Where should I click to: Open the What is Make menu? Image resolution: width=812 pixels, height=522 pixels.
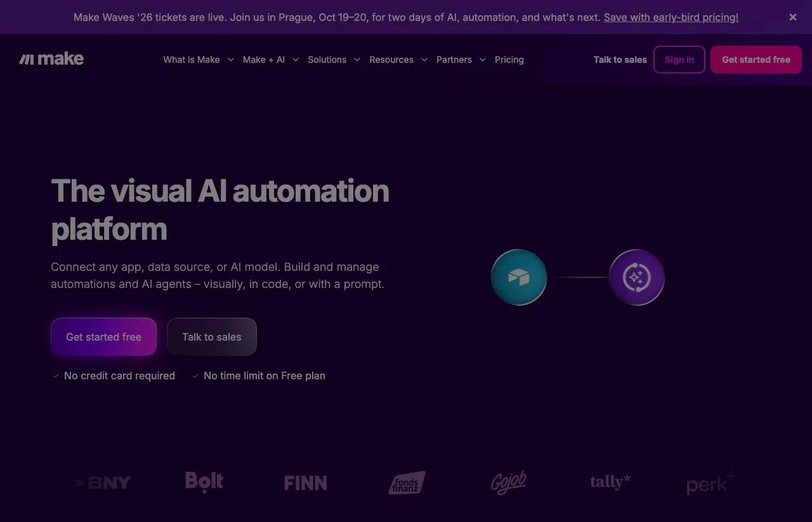(192, 60)
